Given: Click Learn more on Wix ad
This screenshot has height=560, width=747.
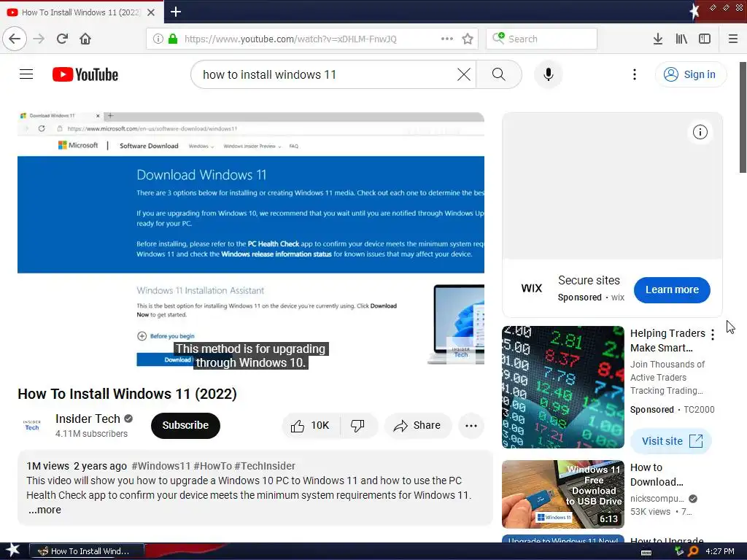Looking at the screenshot, I should click(672, 289).
